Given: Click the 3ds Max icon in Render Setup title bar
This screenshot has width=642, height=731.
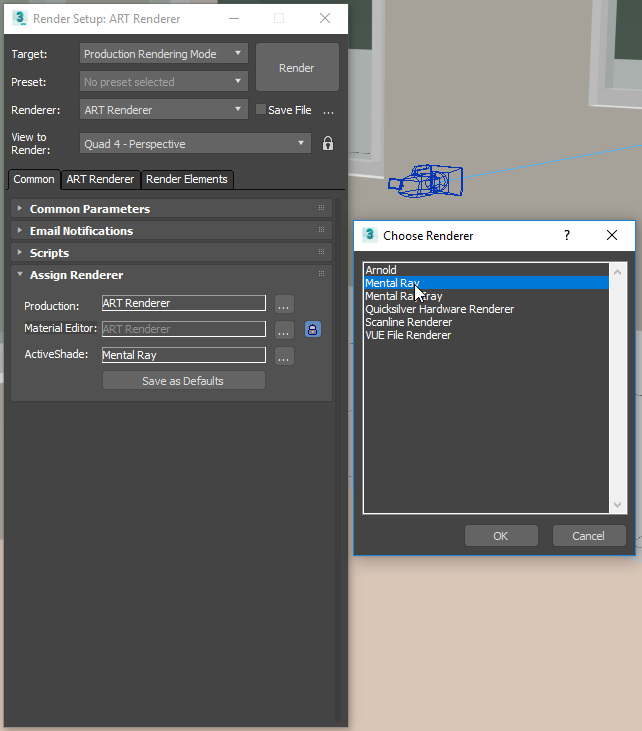Looking at the screenshot, I should [20, 18].
